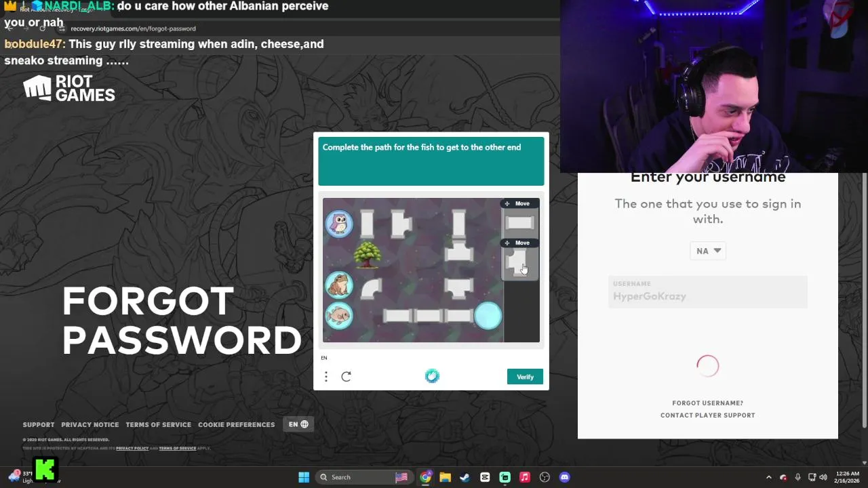The width and height of the screenshot is (868, 488).
Task: Show hidden system tray icons
Action: point(768,477)
